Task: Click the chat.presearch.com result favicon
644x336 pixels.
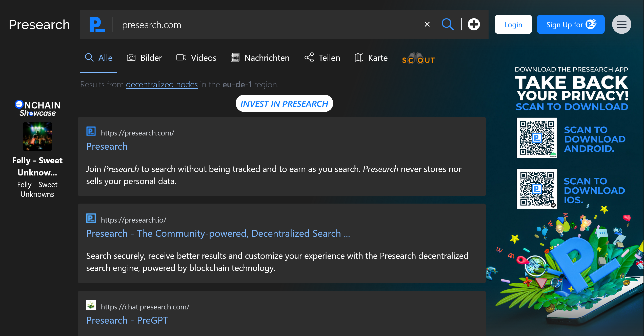Action: (x=91, y=305)
